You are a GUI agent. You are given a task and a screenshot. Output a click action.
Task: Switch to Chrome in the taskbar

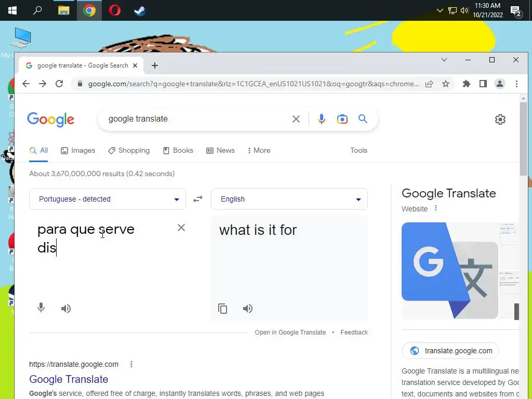(89, 10)
